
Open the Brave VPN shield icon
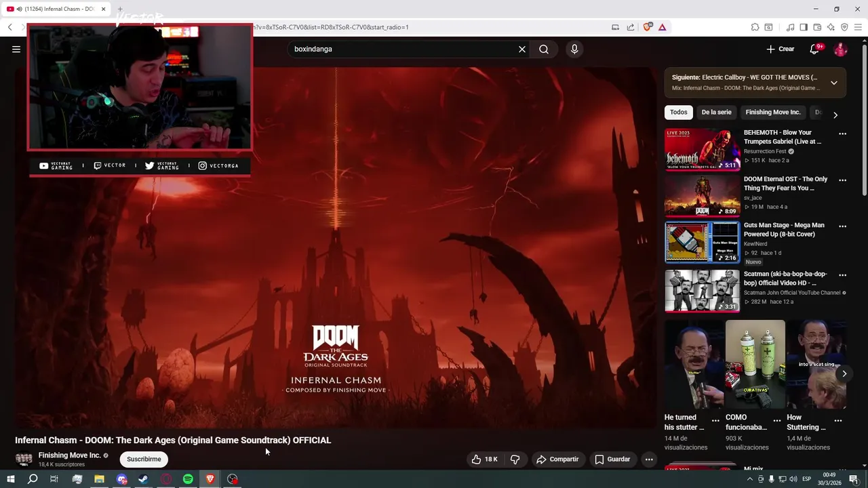tap(844, 27)
